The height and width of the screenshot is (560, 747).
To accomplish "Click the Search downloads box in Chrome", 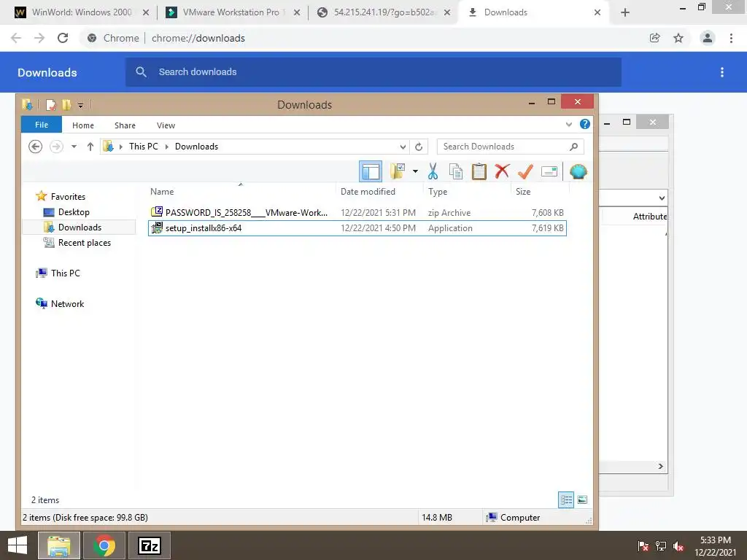I will tap(373, 72).
